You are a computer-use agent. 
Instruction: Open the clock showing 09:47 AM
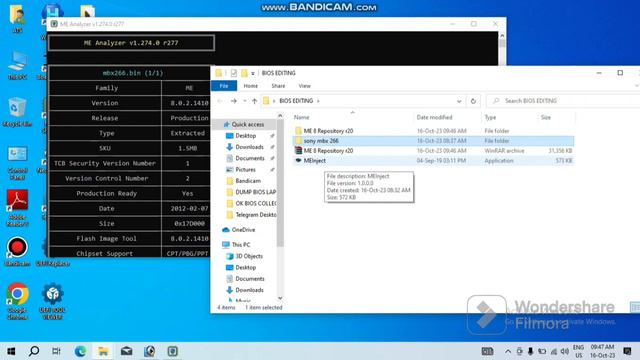coord(602,351)
